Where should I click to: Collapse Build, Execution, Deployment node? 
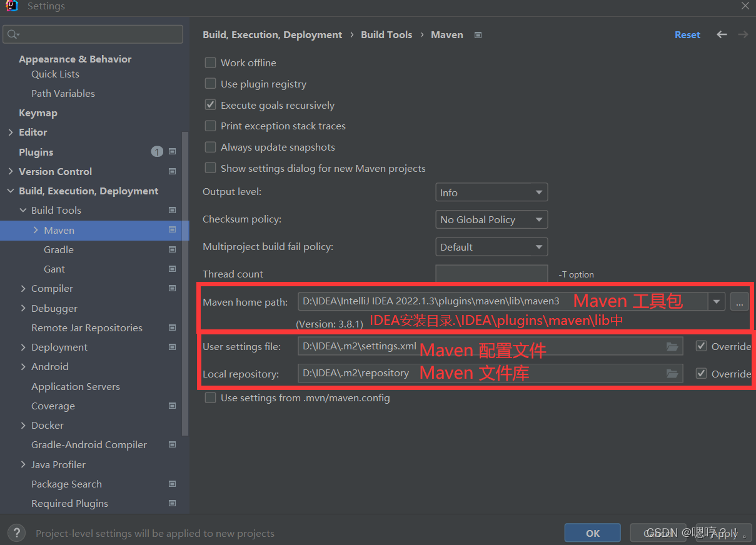click(x=11, y=191)
